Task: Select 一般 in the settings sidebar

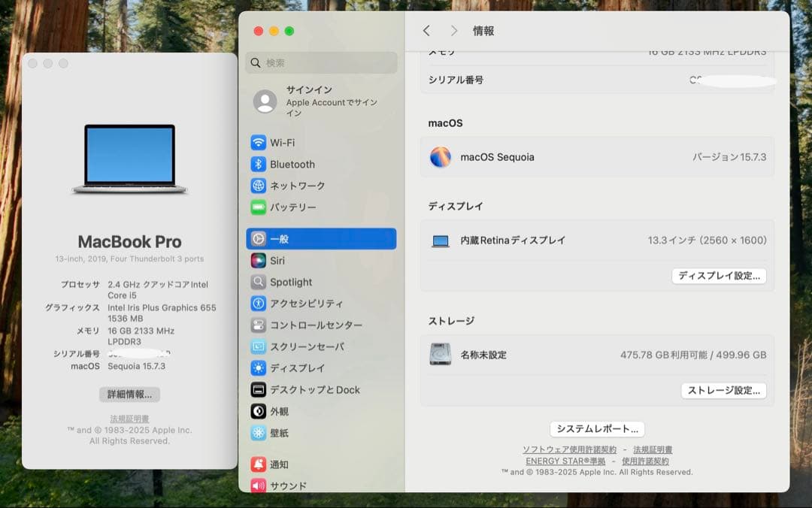Action: [259, 238]
